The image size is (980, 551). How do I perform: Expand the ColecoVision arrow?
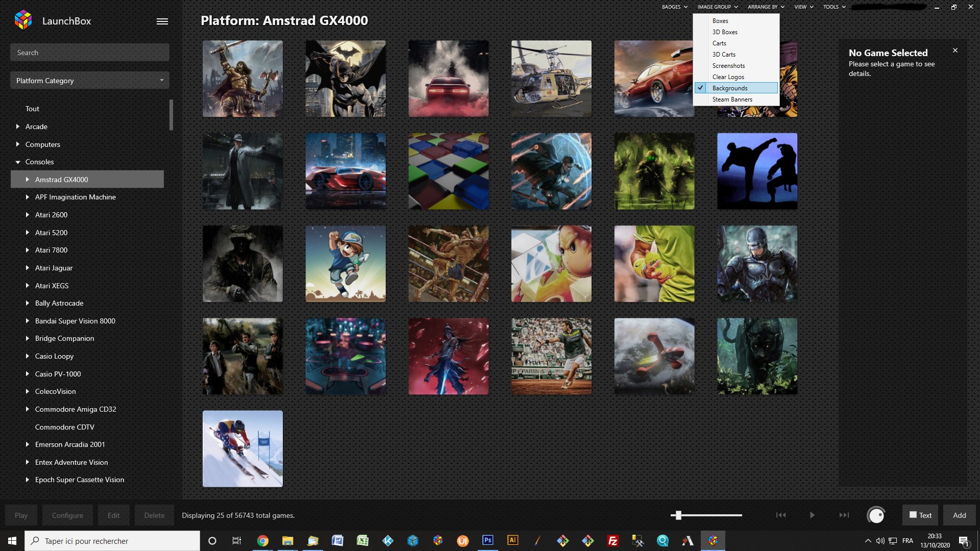28,391
